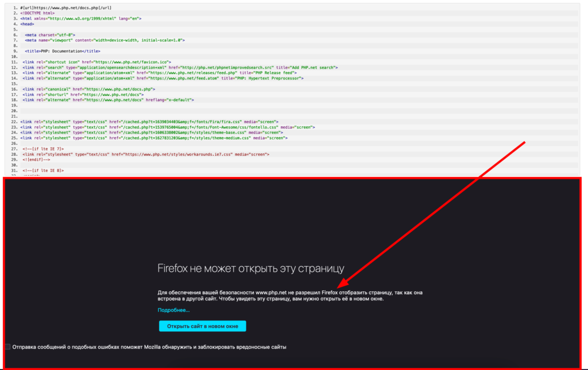
Task: Click the link rel="shorturl" code line
Action: (83, 95)
